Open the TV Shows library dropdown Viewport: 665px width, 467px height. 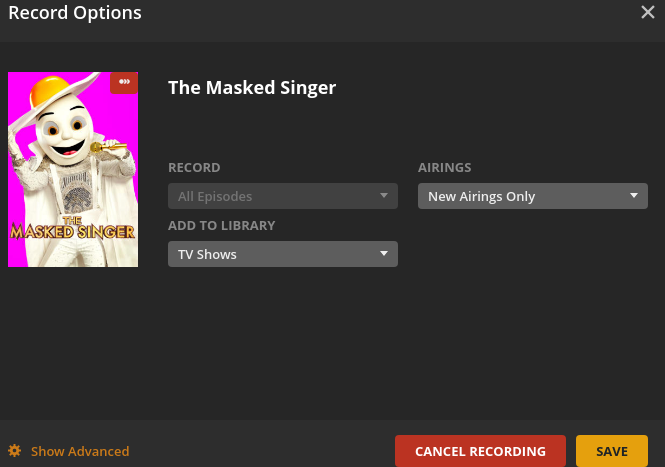(282, 254)
